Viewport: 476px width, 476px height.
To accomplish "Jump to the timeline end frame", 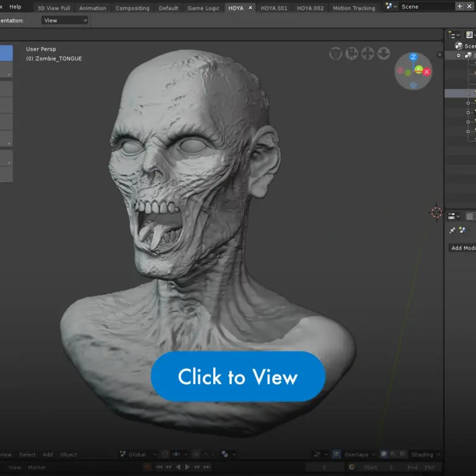I will [207, 467].
